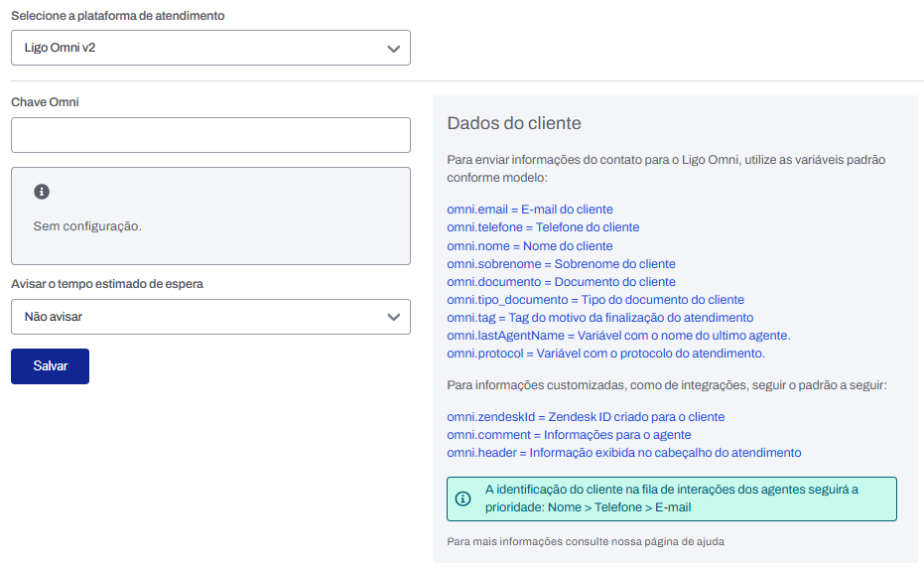
Task: Click the Chave Omni input field
Action: pyautogui.click(x=210, y=135)
